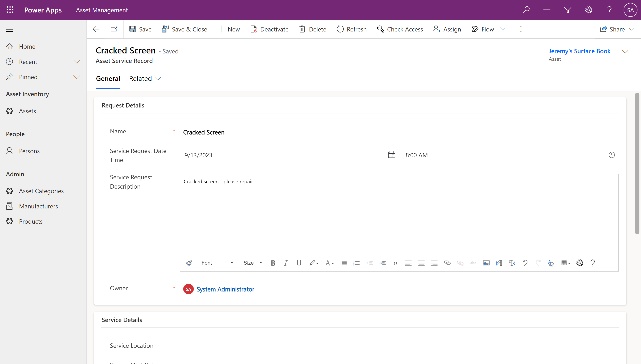Open the settings gear in header

coord(589,10)
